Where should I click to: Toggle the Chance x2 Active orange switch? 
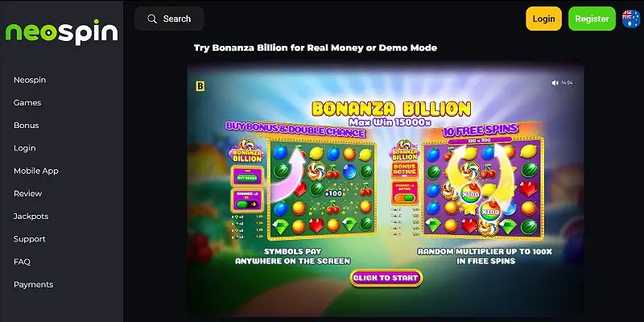coord(405,198)
